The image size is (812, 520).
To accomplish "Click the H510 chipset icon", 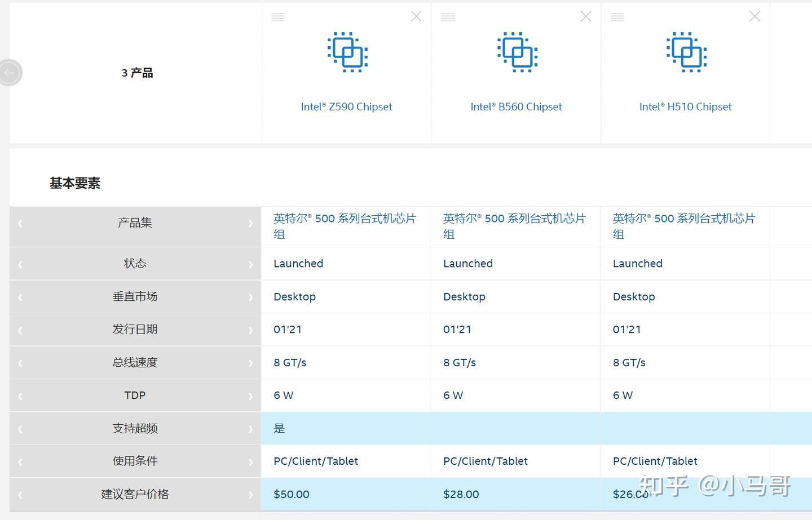I will click(x=686, y=52).
